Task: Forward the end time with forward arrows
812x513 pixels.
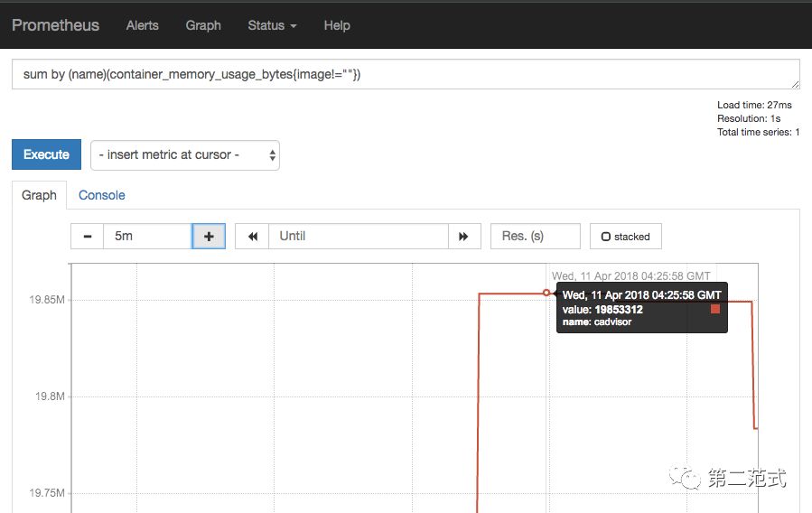Action: (x=464, y=237)
